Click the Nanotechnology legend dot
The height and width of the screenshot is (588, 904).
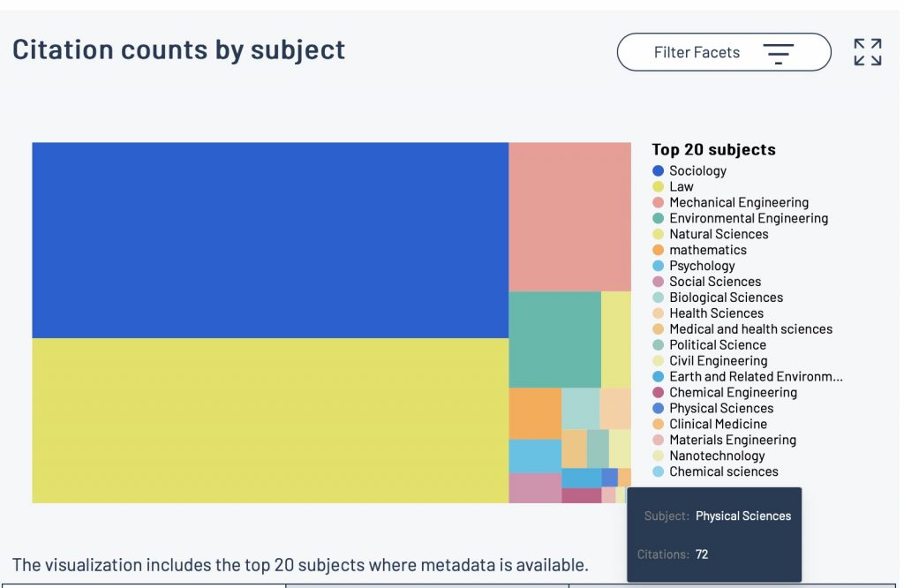tap(658, 456)
